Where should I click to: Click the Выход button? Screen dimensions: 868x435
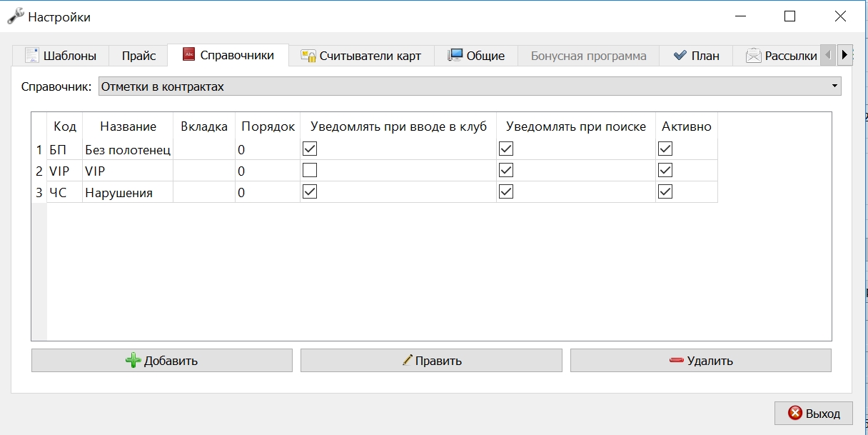point(813,413)
